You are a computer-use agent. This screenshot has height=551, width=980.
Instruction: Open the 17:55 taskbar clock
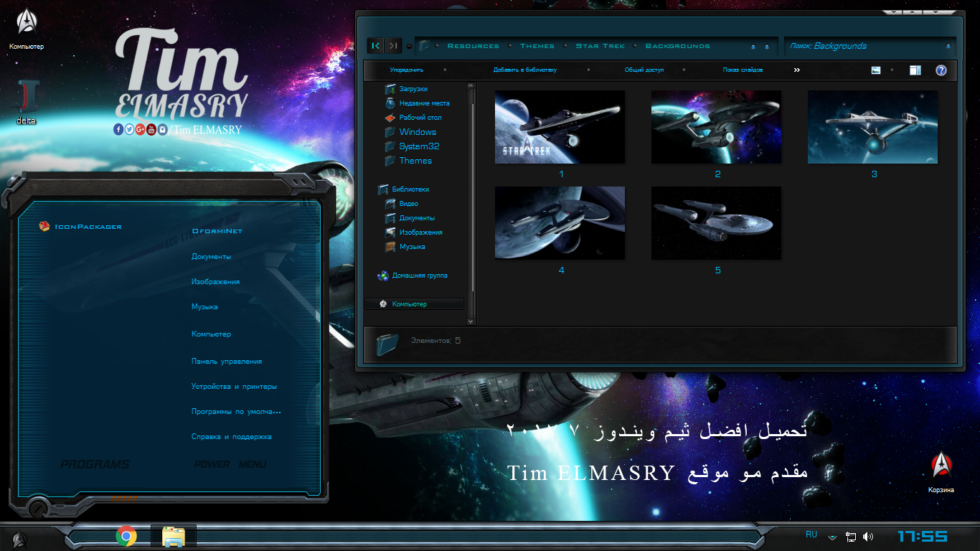(923, 536)
